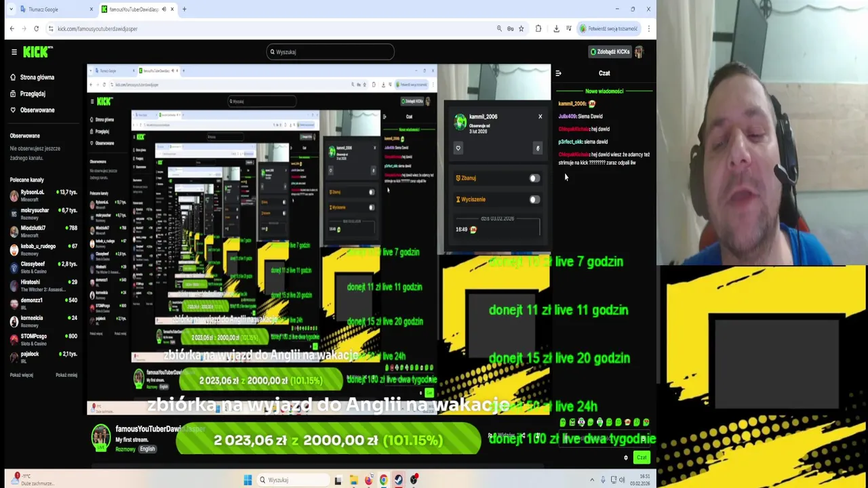Click the KICK logo
The height and width of the screenshot is (488, 868).
pyautogui.click(x=37, y=52)
